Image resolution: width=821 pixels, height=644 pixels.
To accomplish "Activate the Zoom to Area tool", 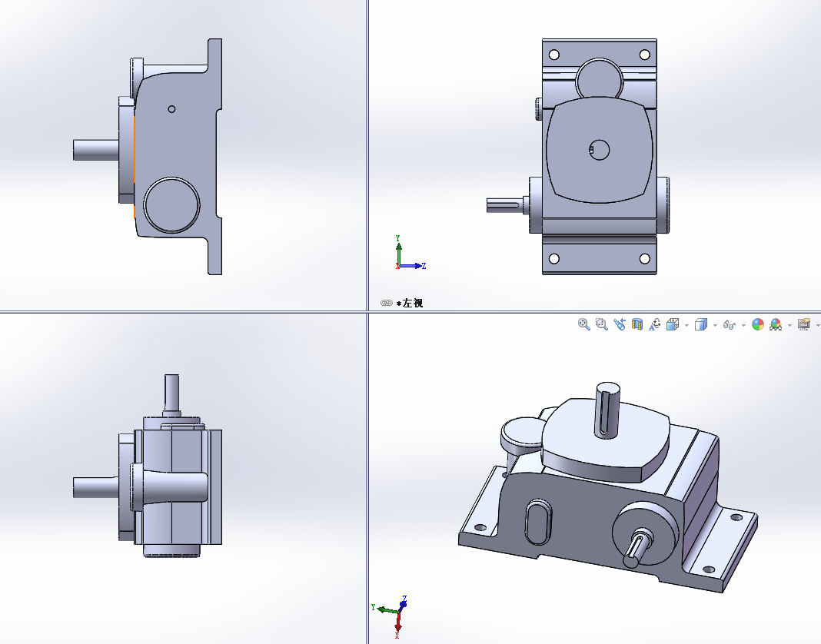I will pyautogui.click(x=602, y=324).
